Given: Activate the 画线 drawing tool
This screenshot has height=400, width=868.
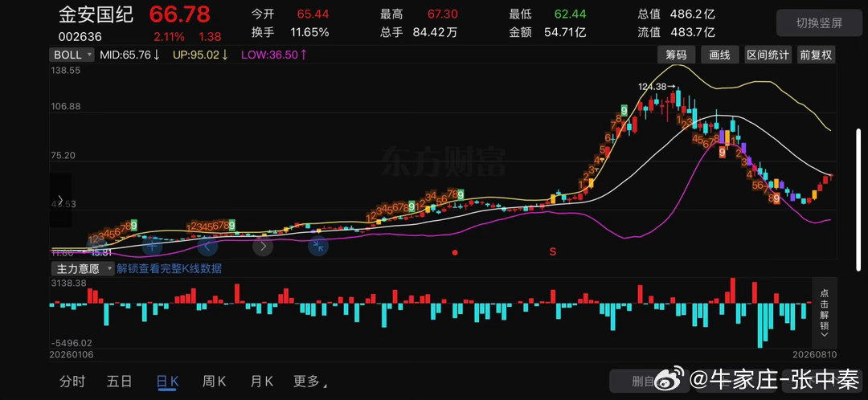Looking at the screenshot, I should click(719, 55).
